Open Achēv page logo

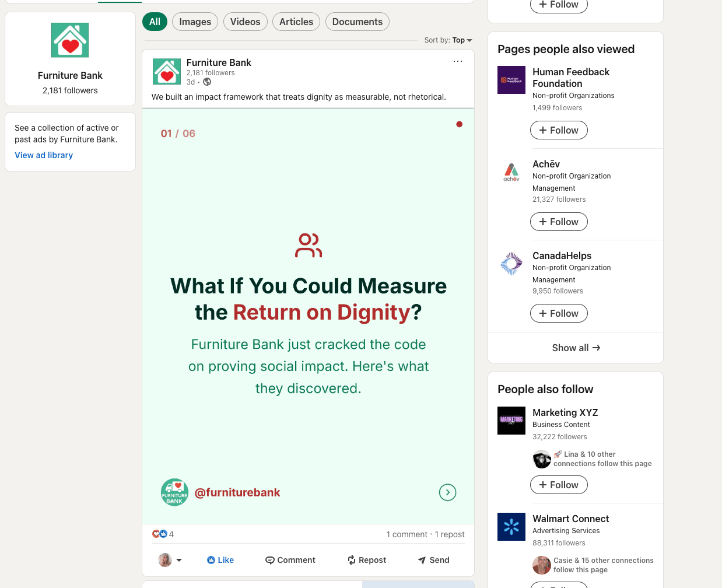pyautogui.click(x=511, y=172)
